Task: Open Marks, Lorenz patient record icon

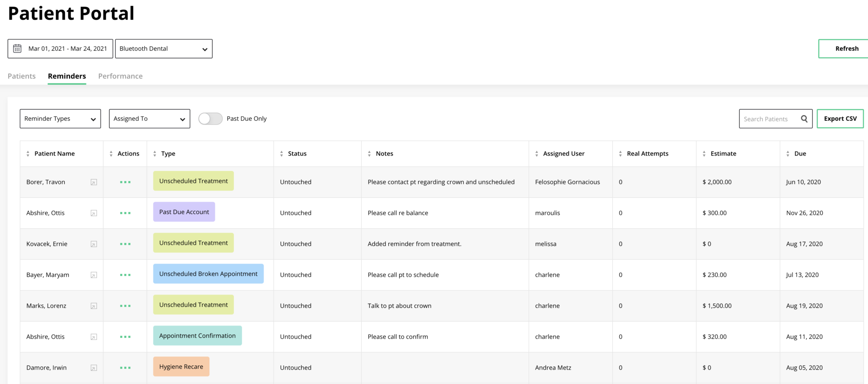Action: [x=94, y=306]
